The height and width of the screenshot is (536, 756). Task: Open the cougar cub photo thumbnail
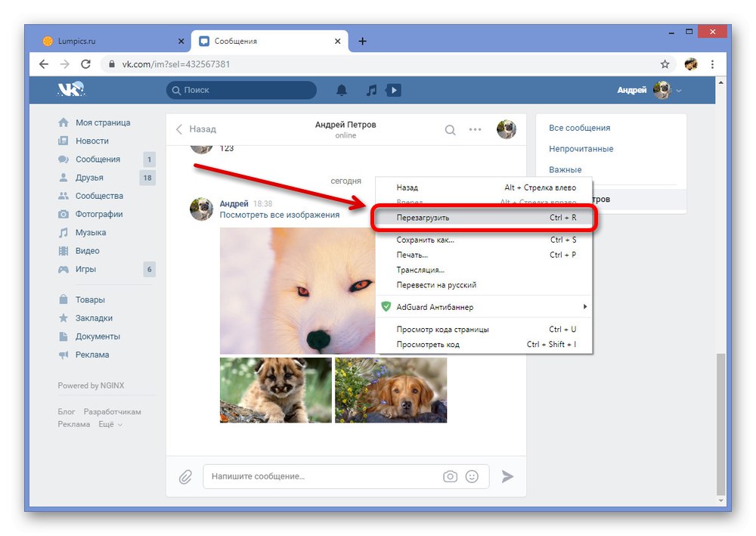276,390
